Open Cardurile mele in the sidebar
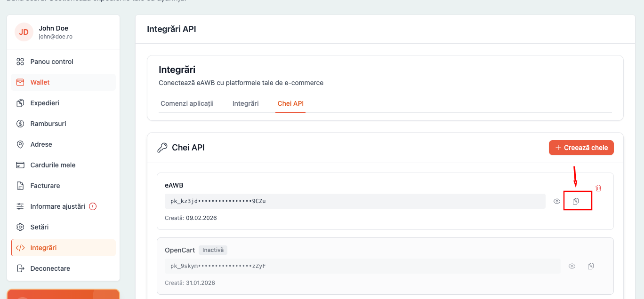This screenshot has height=299, width=644. (63, 165)
